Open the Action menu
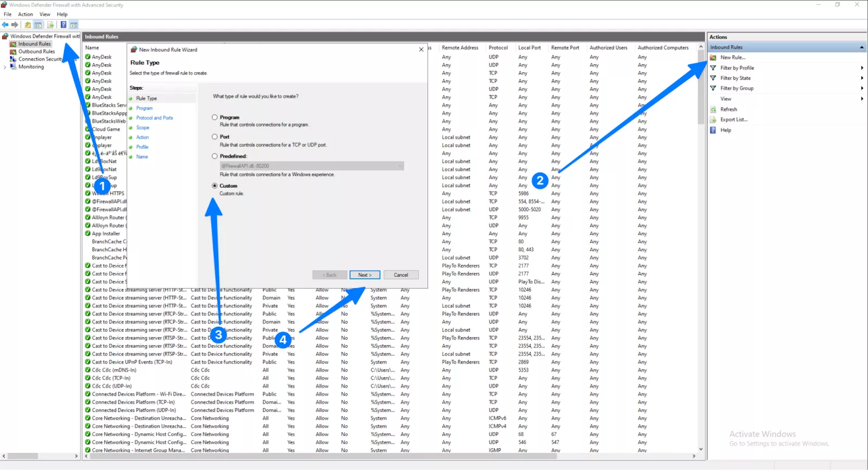Image resolution: width=868 pixels, height=470 pixels. pos(25,15)
